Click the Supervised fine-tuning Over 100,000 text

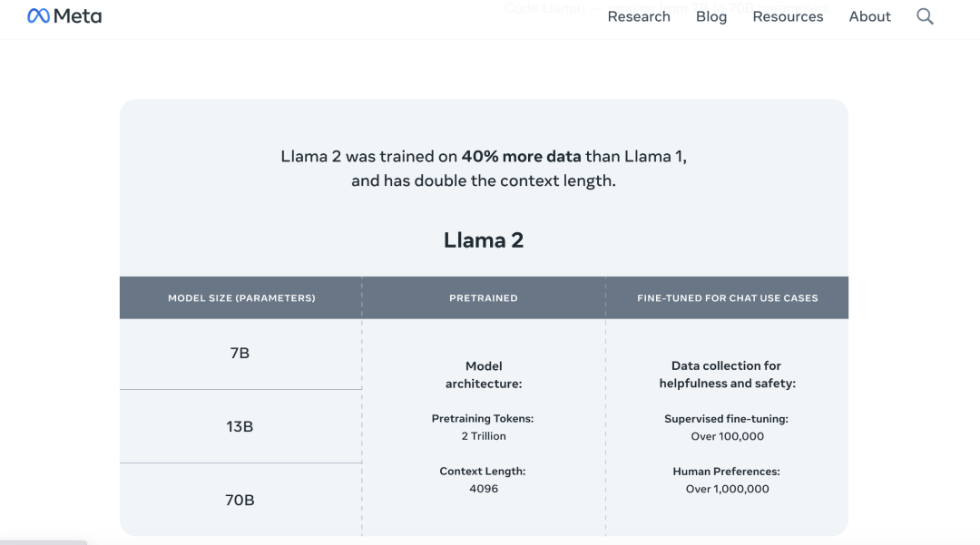[727, 436]
